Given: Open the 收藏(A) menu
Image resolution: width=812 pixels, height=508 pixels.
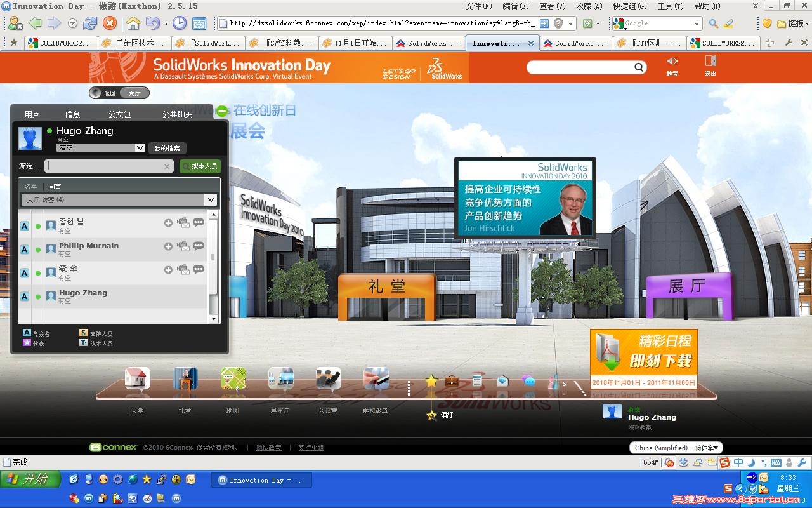Looking at the screenshot, I should pyautogui.click(x=589, y=6).
